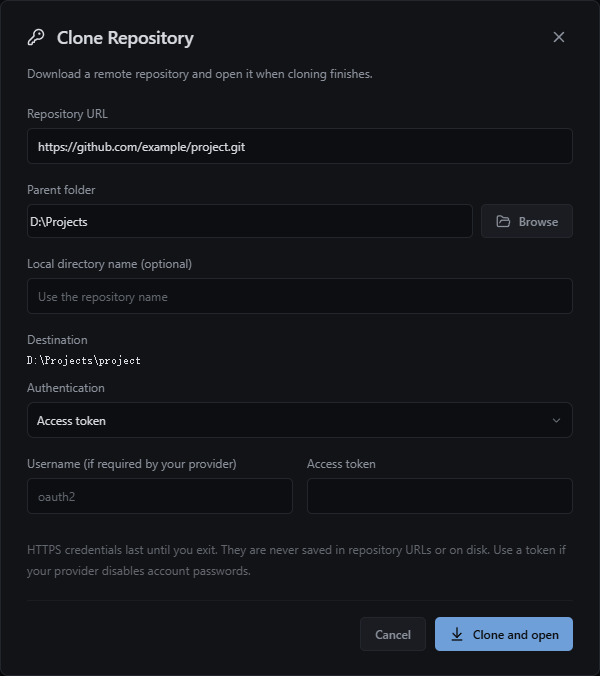
Task: Click the empty Access token input box
Action: click(440, 496)
